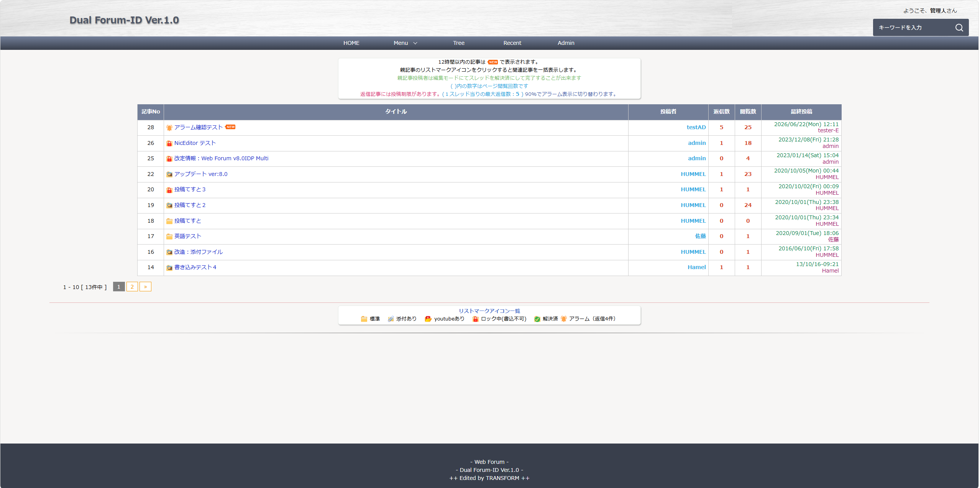
Task: Click the 1 - 10 [ 13件中 ] counter
Action: (x=85, y=287)
